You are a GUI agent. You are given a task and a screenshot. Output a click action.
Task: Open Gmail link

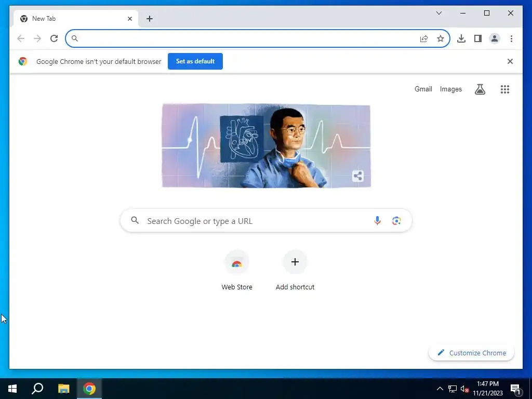pyautogui.click(x=423, y=89)
